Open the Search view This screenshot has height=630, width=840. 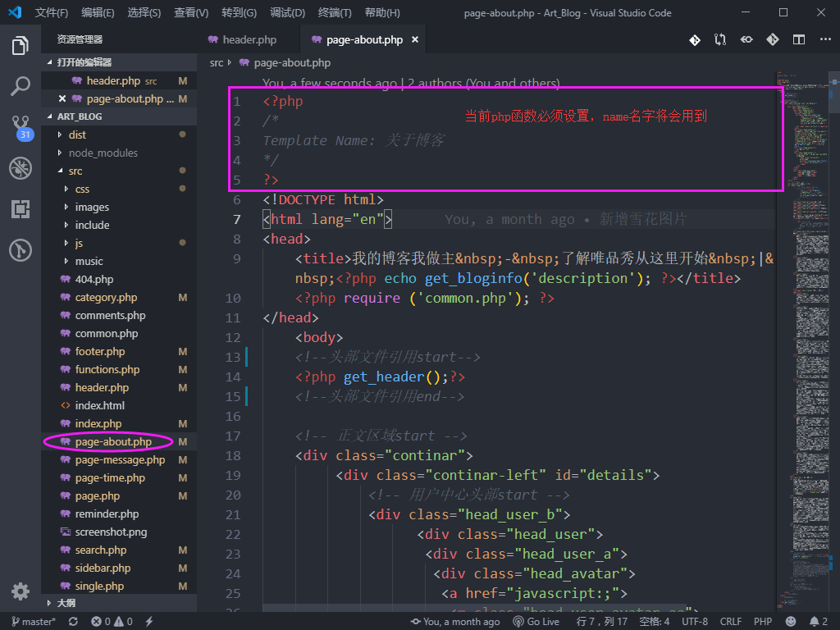tap(21, 86)
